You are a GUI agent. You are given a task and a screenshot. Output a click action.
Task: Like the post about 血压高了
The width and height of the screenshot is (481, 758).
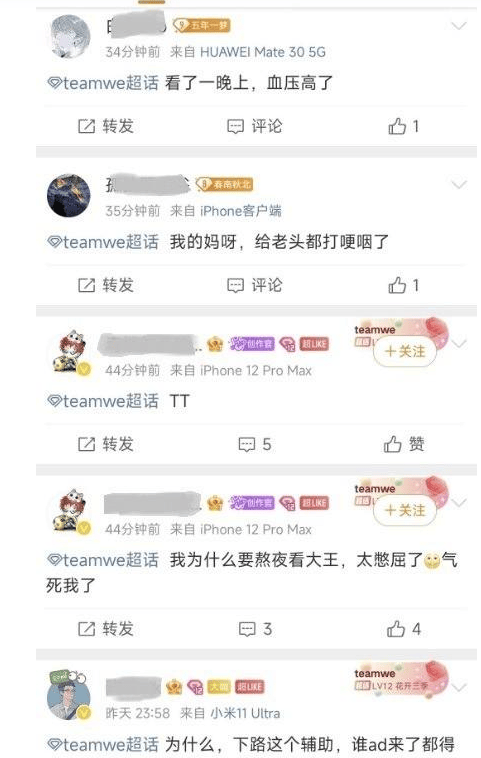click(x=403, y=126)
